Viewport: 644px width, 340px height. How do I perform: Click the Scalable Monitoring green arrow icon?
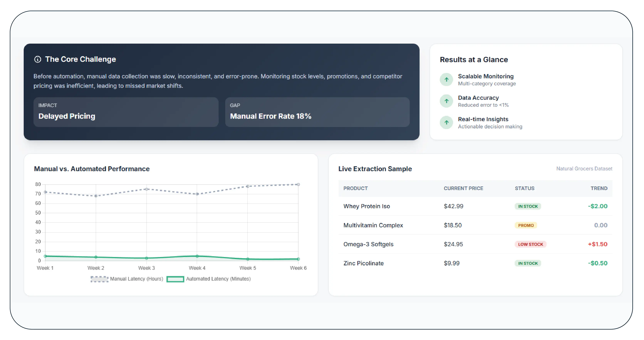(x=446, y=80)
